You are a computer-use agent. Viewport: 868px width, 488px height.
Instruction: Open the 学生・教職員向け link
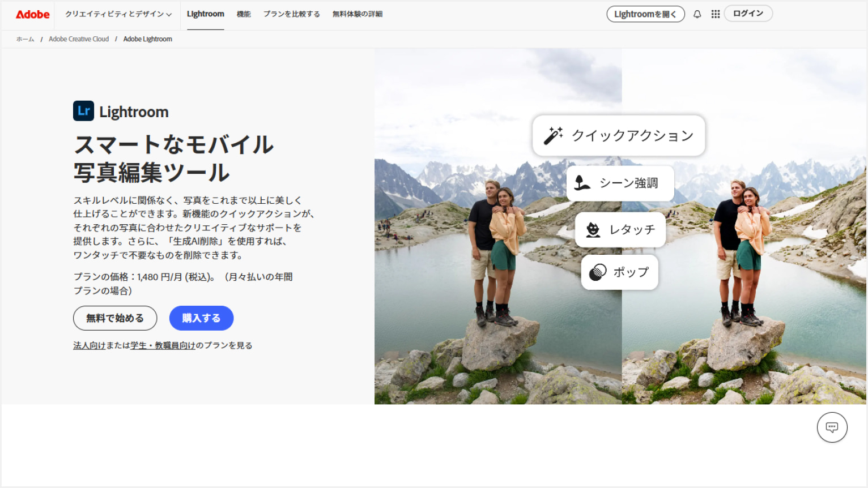163,345
